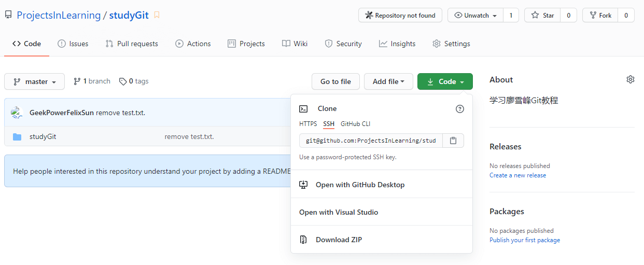This screenshot has width=644, height=265.
Task: Select the GitHub CLI clone tab
Action: 355,124
